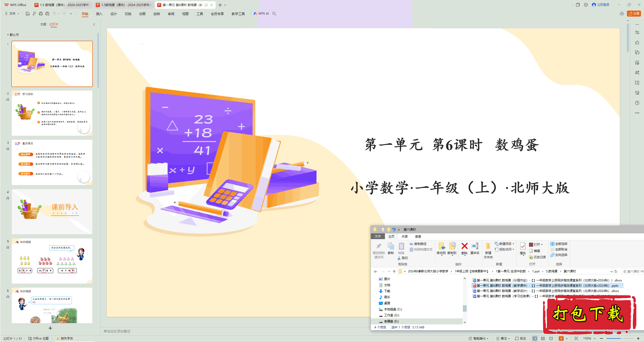Viewport: 644px width, 342px height.
Task: Click New Folder icon in Explorer ribbon
Action: (488, 250)
